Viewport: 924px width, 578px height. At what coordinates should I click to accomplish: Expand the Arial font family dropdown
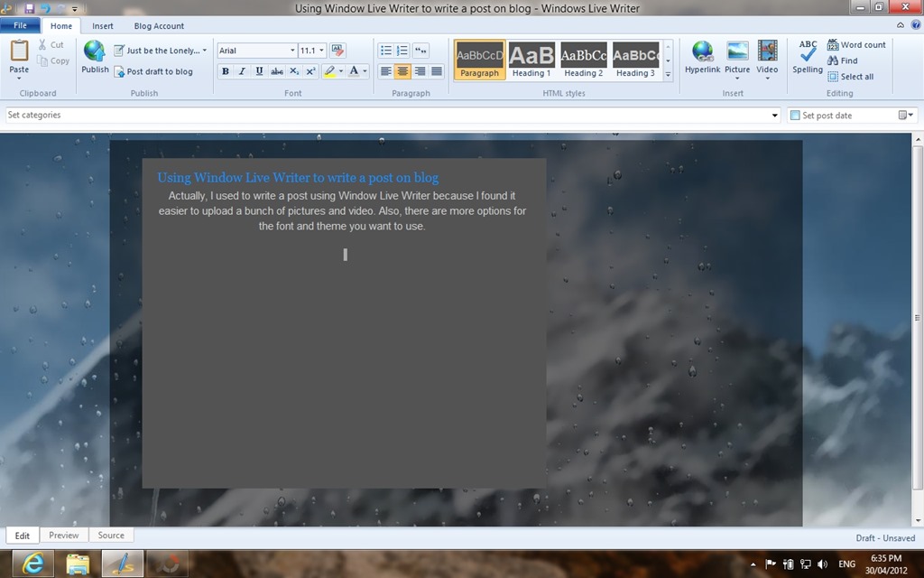click(292, 51)
